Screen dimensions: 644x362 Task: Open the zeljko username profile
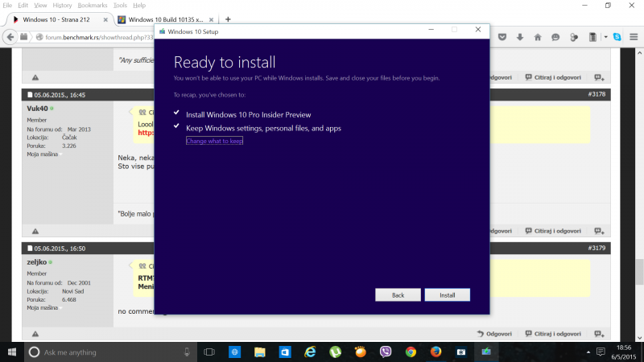36,262
